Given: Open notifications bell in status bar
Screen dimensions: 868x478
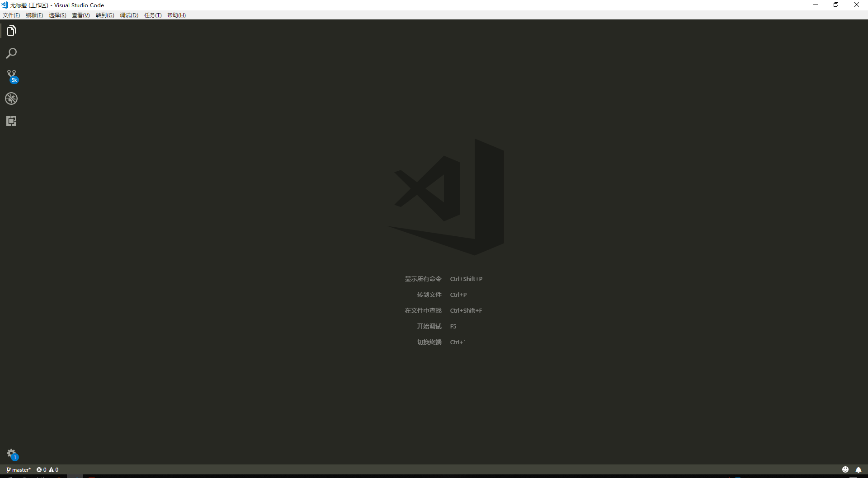Looking at the screenshot, I should [x=859, y=469].
